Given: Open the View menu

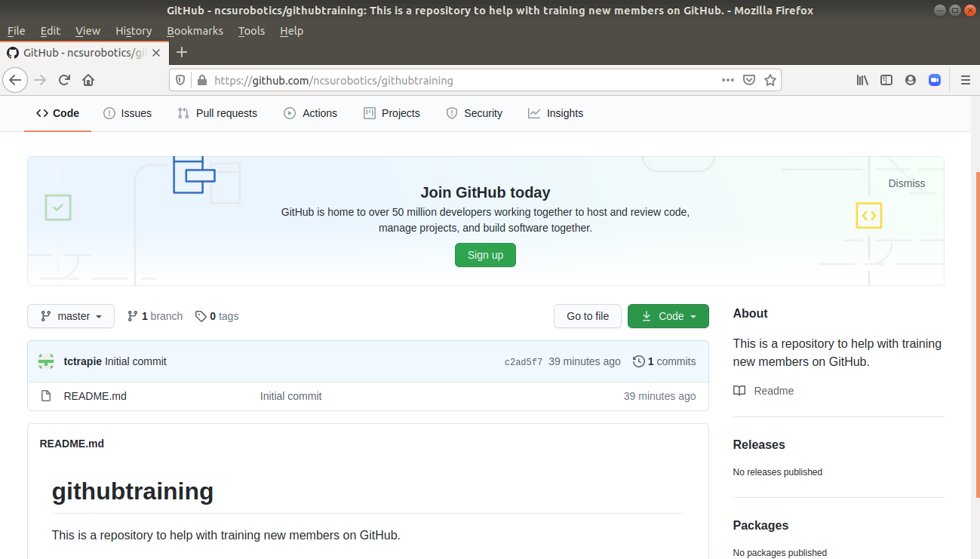Looking at the screenshot, I should tap(88, 31).
